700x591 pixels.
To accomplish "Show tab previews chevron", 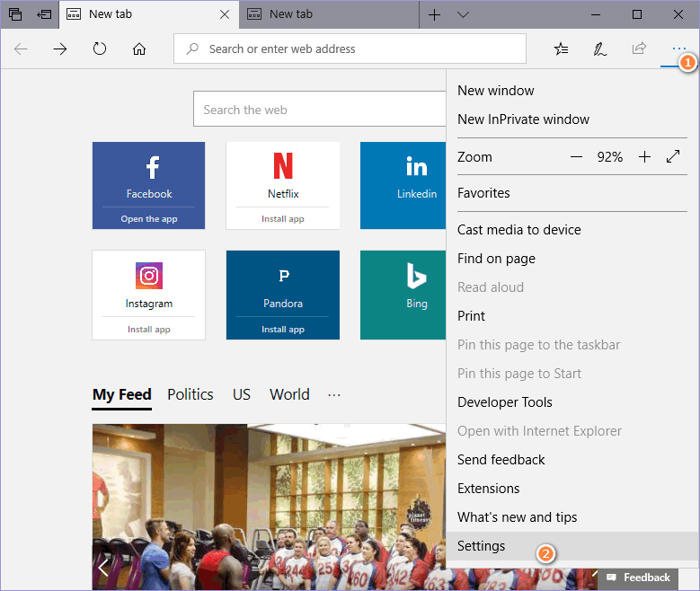I will point(464,14).
